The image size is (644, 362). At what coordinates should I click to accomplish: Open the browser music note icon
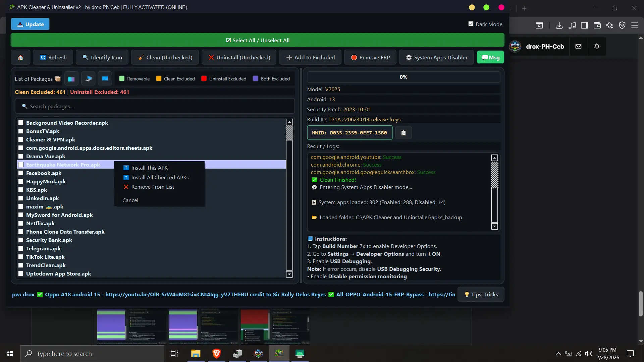(x=572, y=25)
